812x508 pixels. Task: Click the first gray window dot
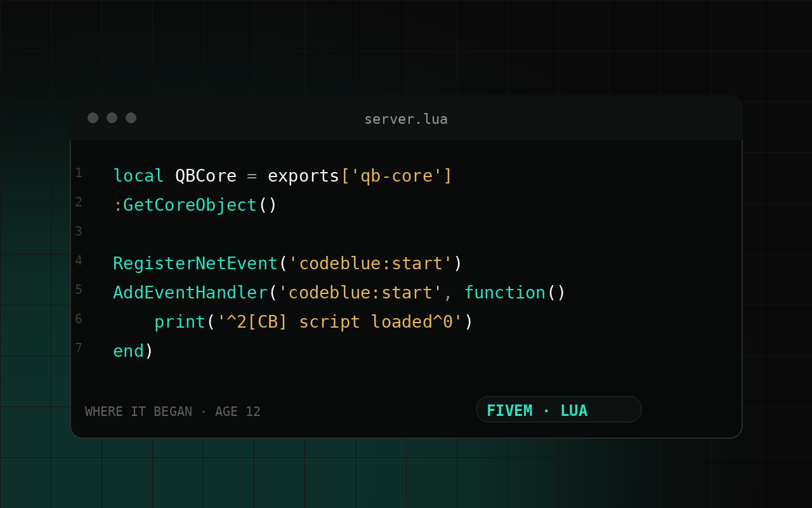(x=93, y=118)
